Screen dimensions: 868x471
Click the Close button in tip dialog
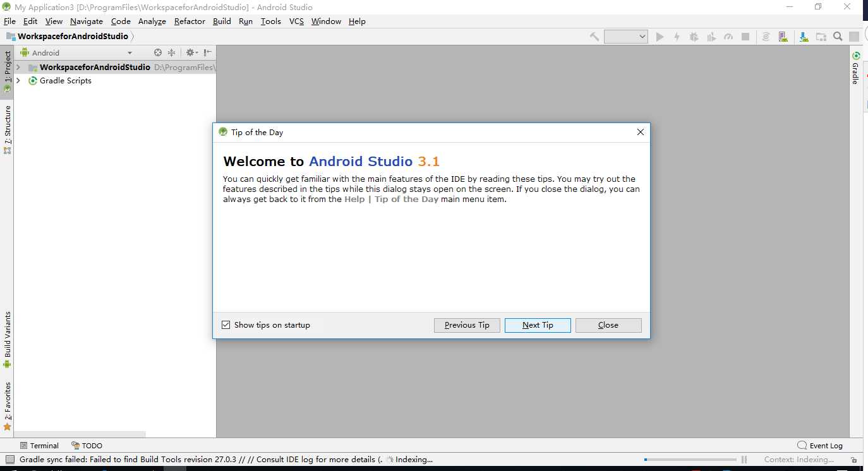coord(608,325)
